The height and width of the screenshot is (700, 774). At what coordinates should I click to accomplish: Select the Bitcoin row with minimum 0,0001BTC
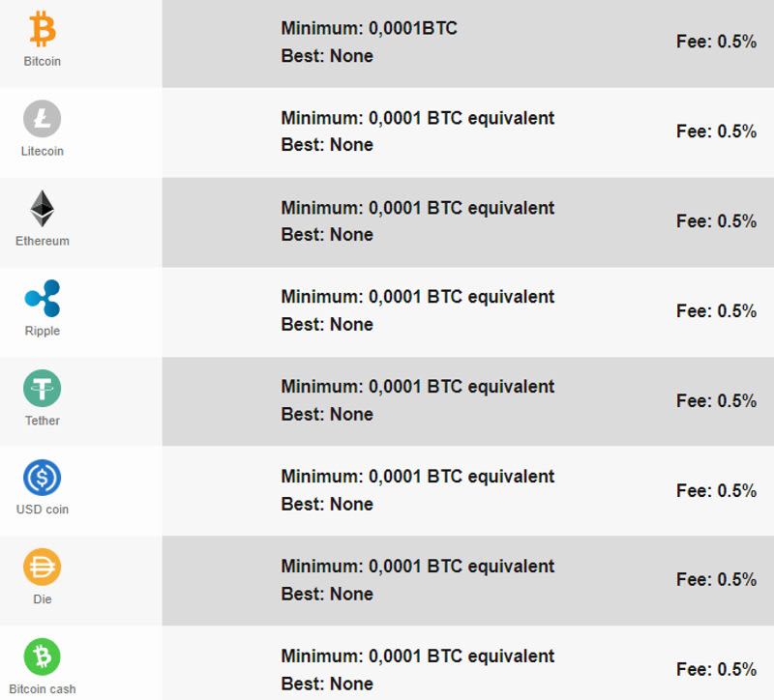(468, 44)
